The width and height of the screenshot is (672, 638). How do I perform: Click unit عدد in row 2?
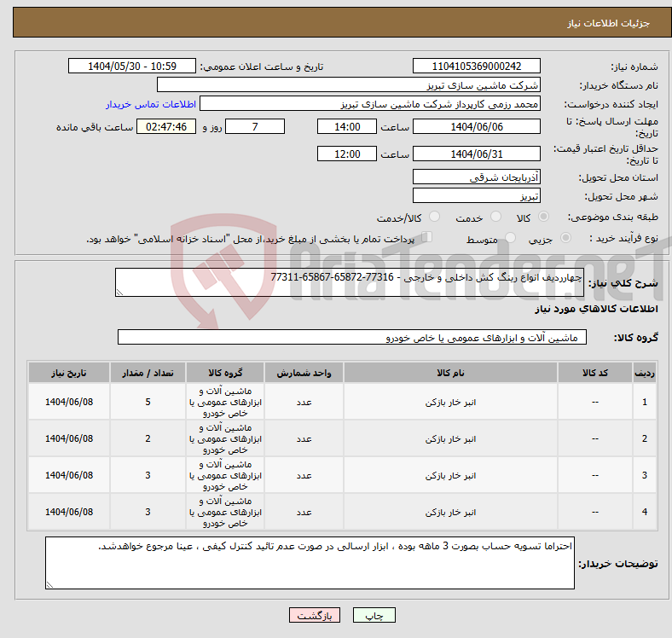coord(304,439)
